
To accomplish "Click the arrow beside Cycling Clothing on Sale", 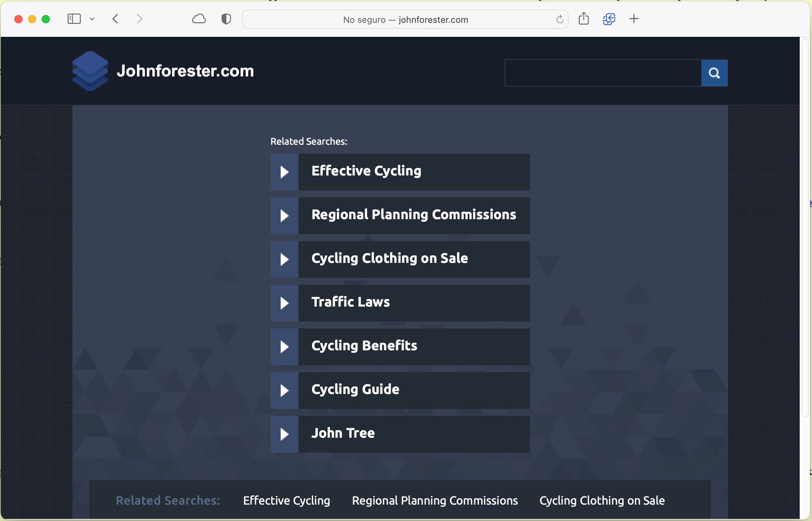I will [284, 259].
